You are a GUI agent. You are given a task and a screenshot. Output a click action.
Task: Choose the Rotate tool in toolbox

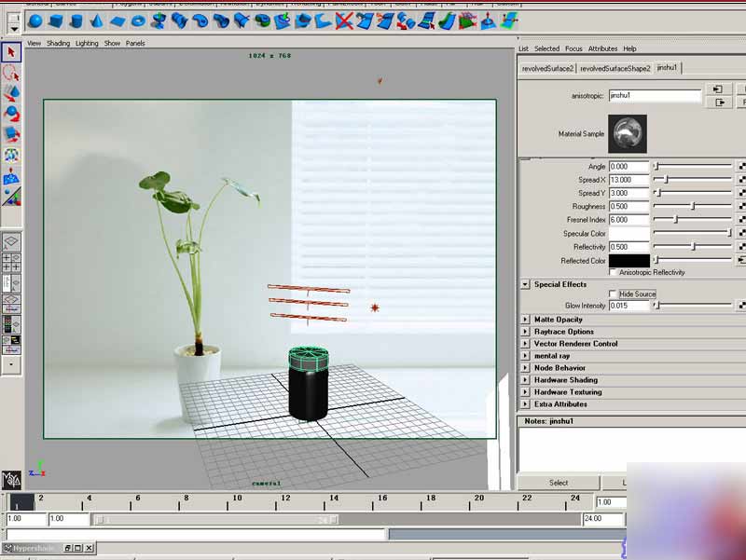coord(11,114)
